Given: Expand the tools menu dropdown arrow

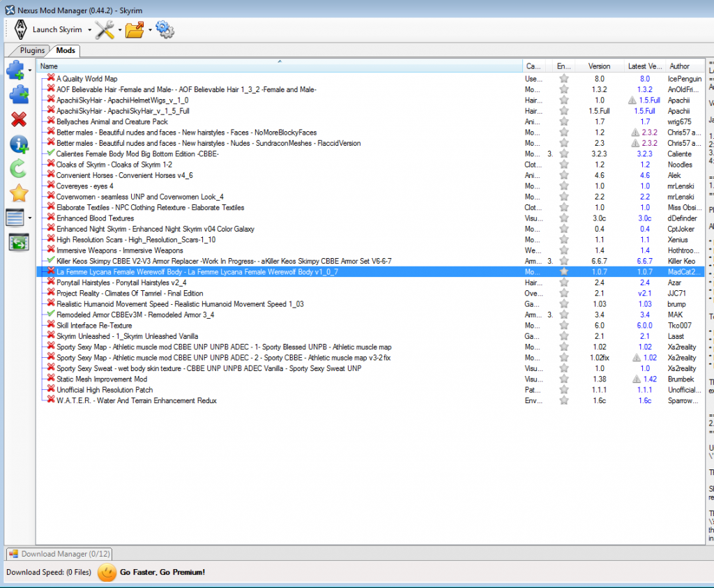Looking at the screenshot, I should [120, 30].
